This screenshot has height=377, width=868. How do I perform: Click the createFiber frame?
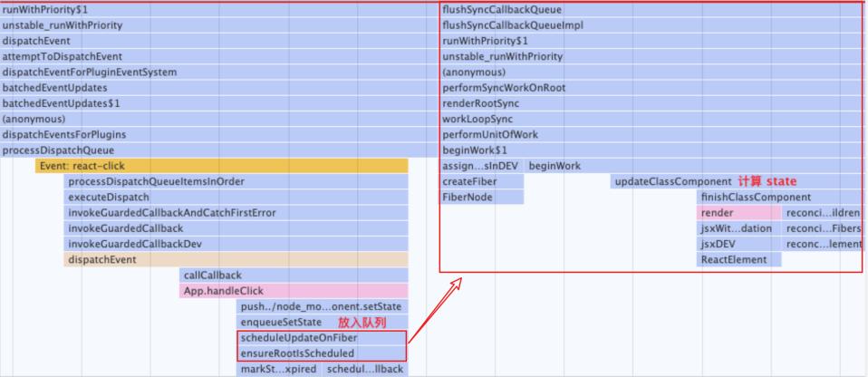[x=481, y=181]
